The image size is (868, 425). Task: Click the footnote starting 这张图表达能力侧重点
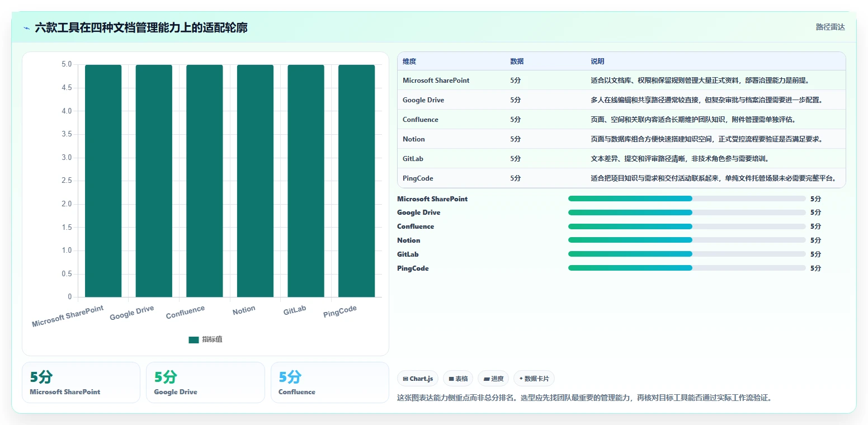click(x=584, y=398)
